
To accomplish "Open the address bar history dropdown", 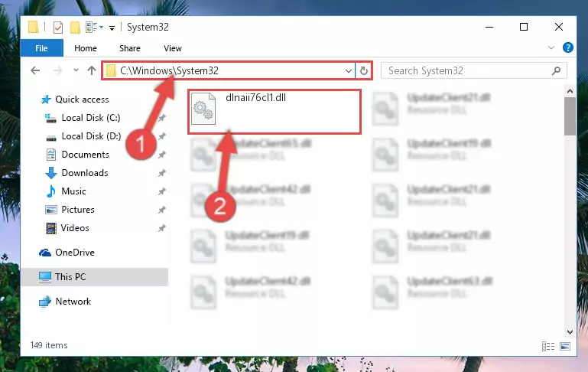I will pyautogui.click(x=349, y=70).
